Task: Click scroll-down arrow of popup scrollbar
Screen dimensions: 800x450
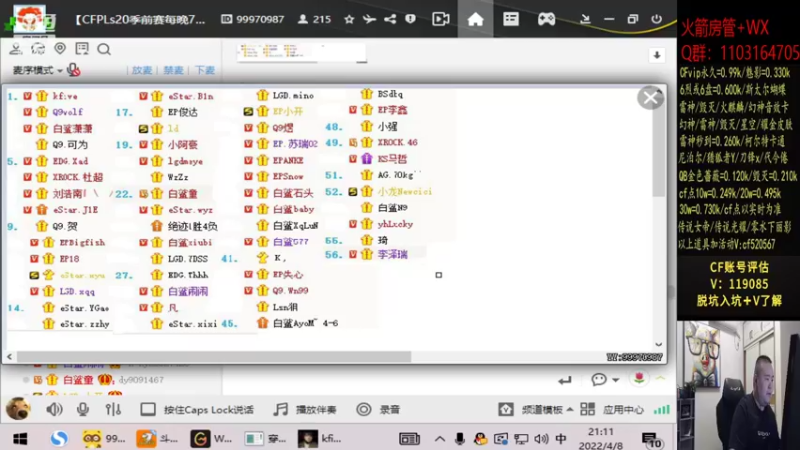Action: (658, 344)
